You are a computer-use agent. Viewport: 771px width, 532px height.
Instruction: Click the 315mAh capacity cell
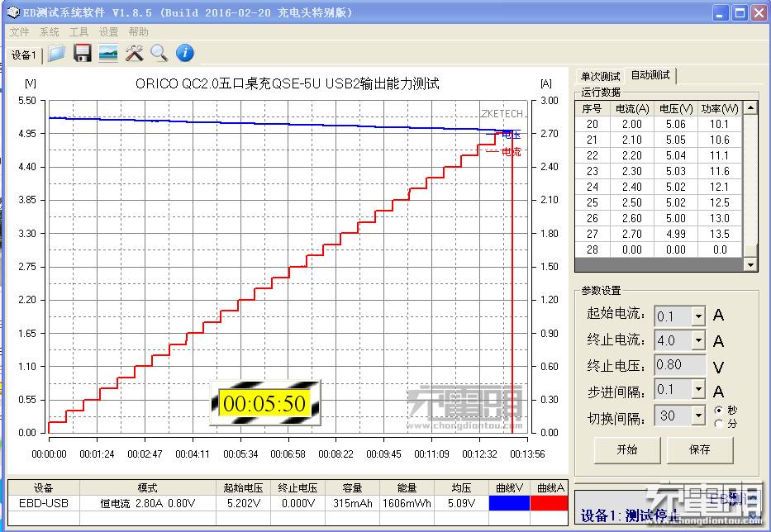click(x=353, y=503)
